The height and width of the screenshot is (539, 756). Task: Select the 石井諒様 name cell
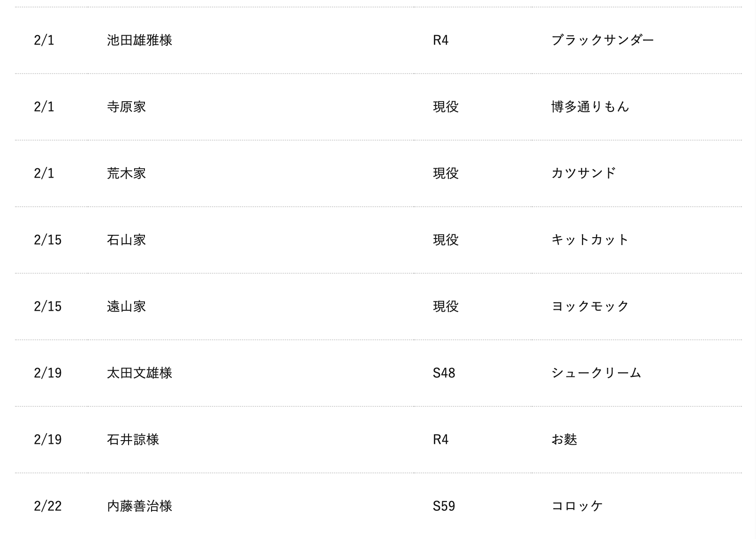pos(133,440)
